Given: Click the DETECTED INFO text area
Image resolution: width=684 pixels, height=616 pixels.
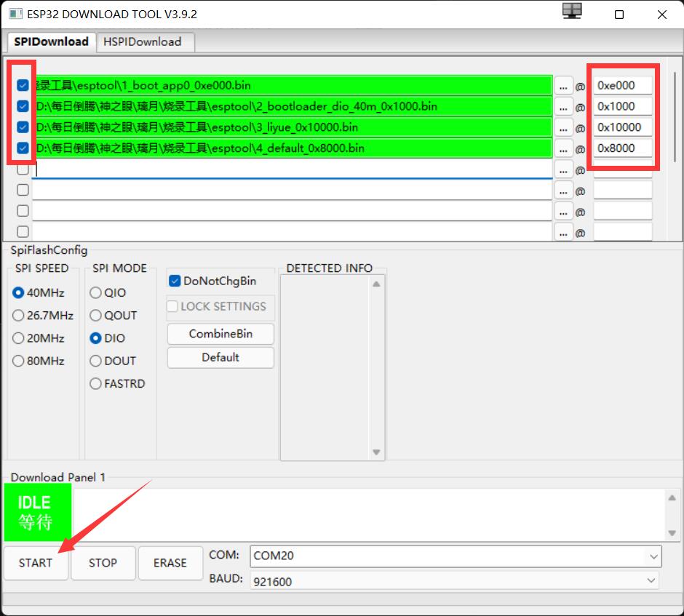Looking at the screenshot, I should (x=325, y=367).
